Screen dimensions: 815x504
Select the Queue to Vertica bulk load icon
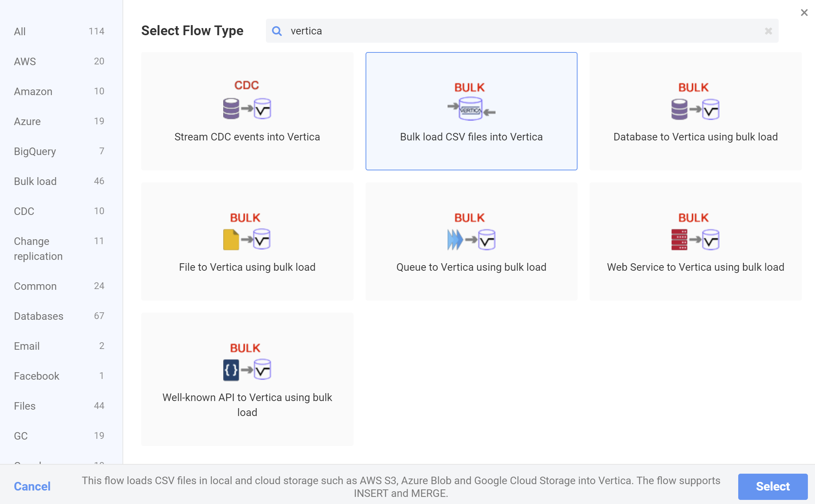point(471,239)
